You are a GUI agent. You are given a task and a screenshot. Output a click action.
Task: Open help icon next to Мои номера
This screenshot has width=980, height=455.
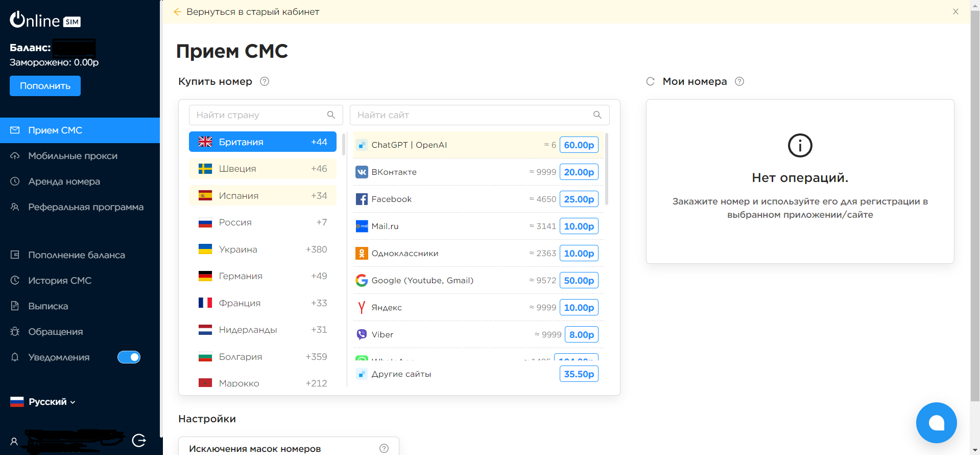pos(739,81)
